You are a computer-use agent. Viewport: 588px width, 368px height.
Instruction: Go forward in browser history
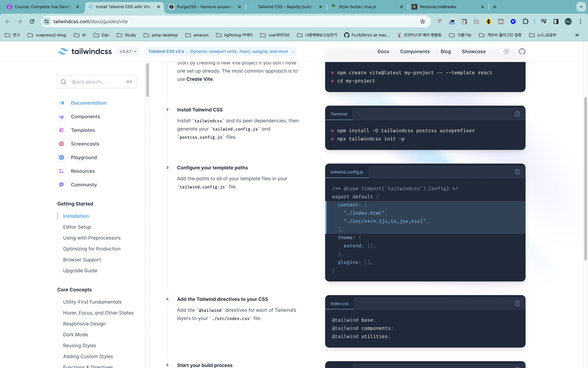(20, 21)
